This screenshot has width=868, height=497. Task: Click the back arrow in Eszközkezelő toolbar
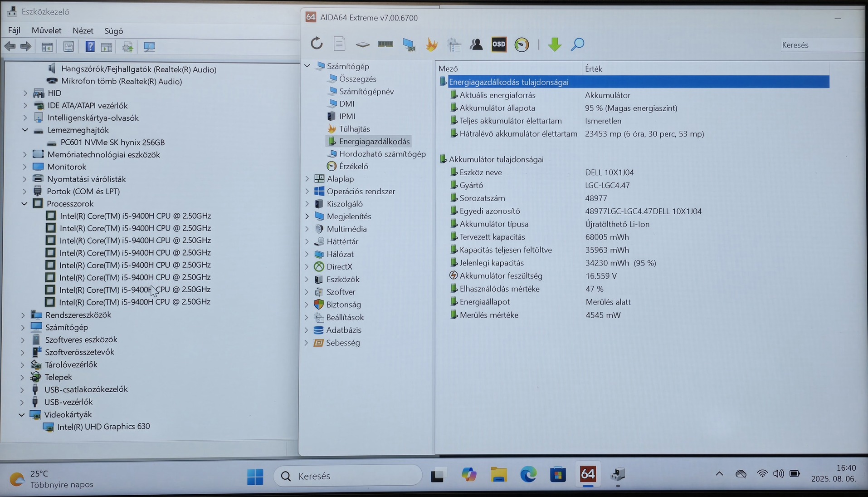pos(10,46)
